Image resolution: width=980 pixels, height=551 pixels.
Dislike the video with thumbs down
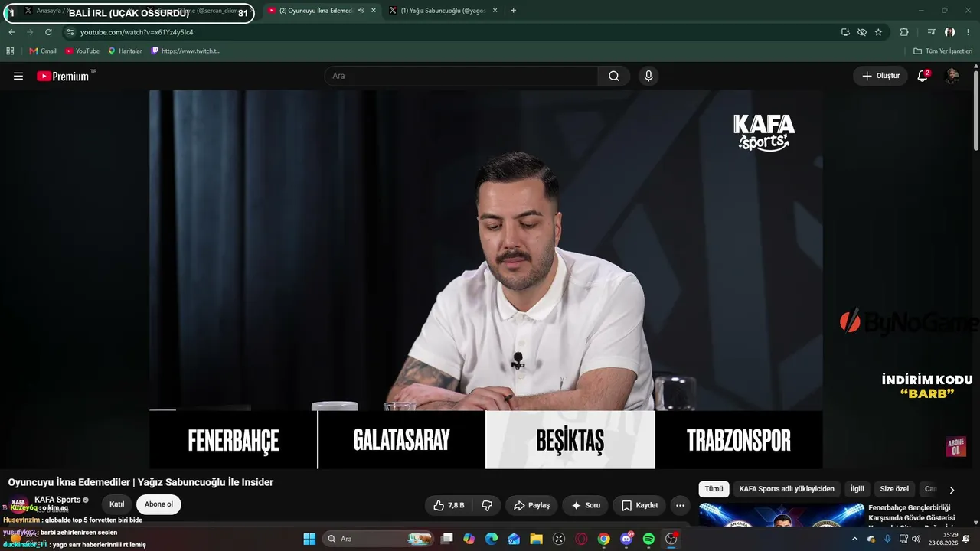[x=487, y=505]
